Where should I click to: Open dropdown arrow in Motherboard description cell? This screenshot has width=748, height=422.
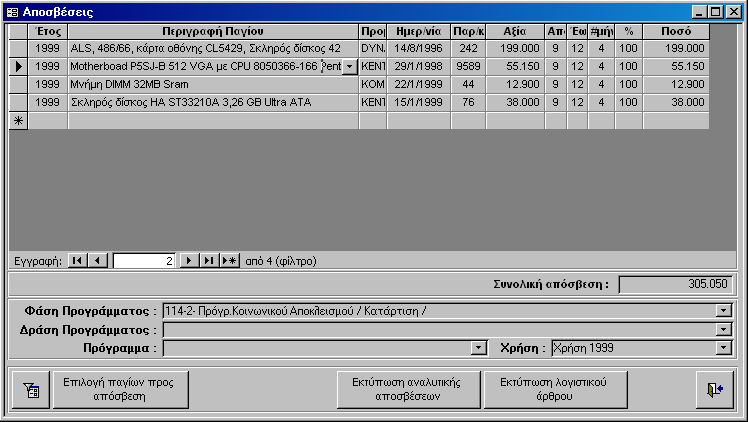[348, 66]
